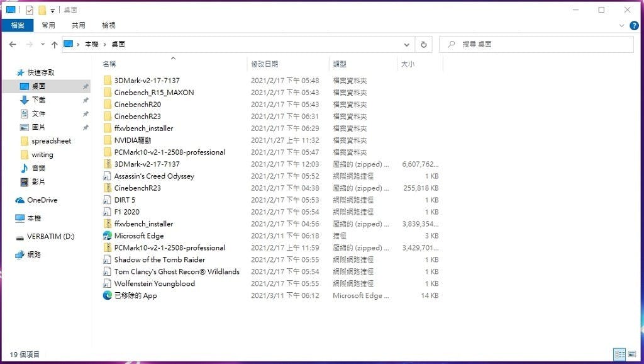Click 本機 in the address breadcrumb
Screen dimensions: 644x364
point(92,45)
